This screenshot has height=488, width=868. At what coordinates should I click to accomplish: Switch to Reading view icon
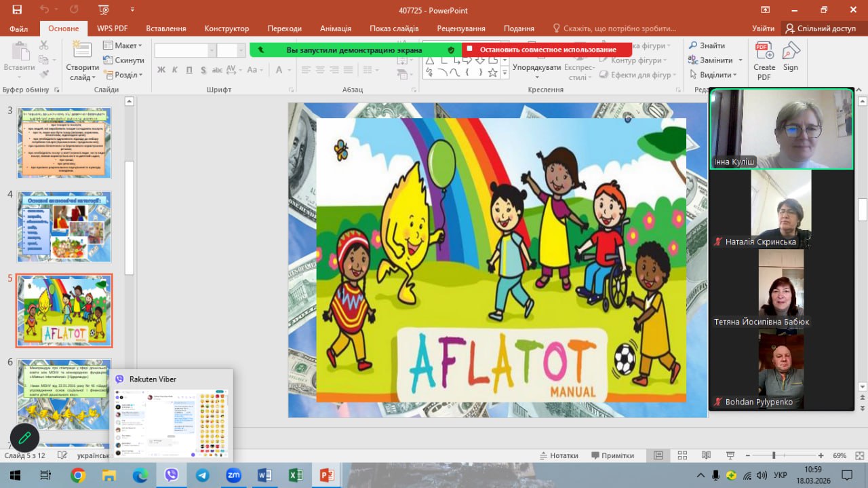[706, 455]
